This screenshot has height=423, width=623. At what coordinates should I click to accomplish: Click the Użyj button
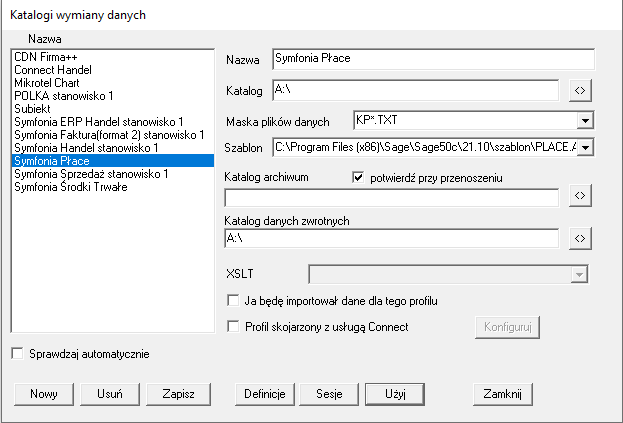[x=395, y=394]
